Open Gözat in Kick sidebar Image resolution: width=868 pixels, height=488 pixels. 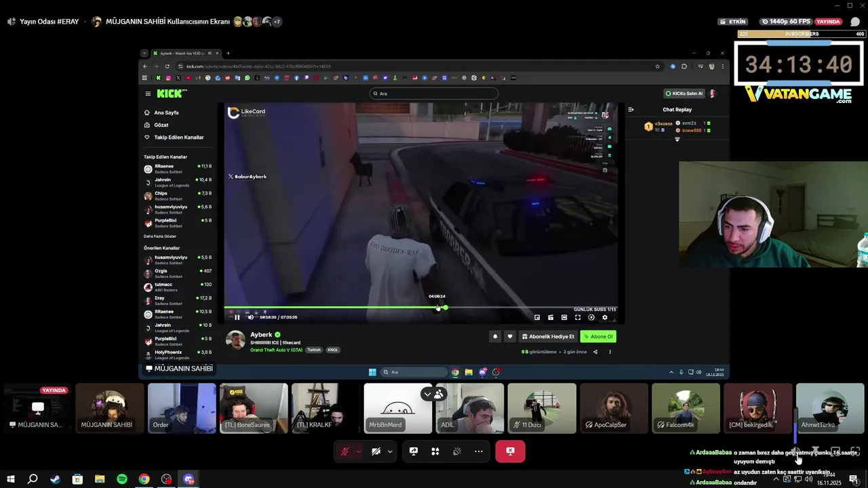(x=161, y=125)
